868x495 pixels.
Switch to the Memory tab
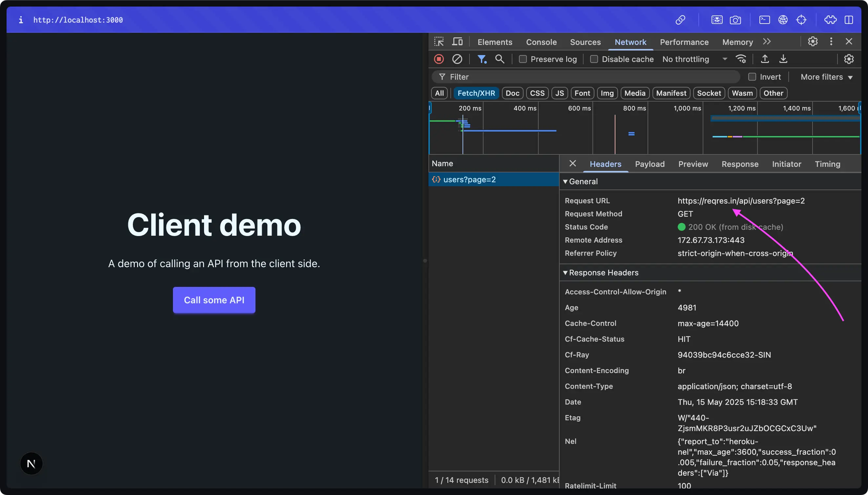[x=737, y=42]
